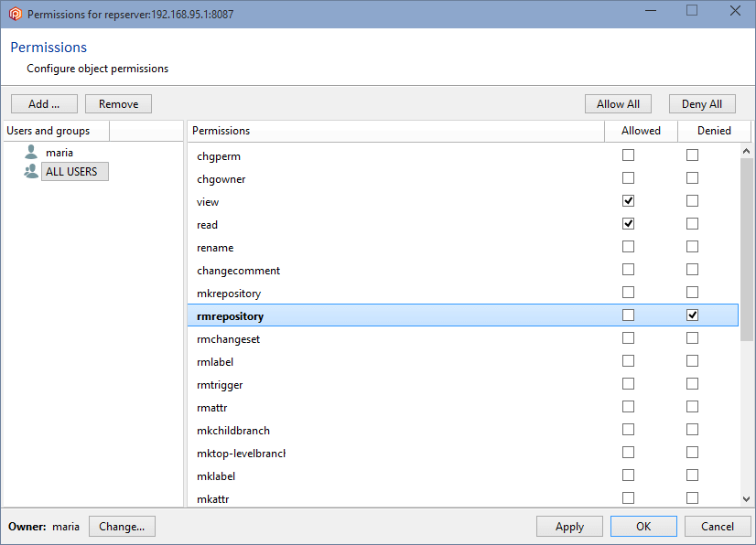The image size is (756, 545).
Task: Check Denied for rmchangeset
Action: pos(692,338)
